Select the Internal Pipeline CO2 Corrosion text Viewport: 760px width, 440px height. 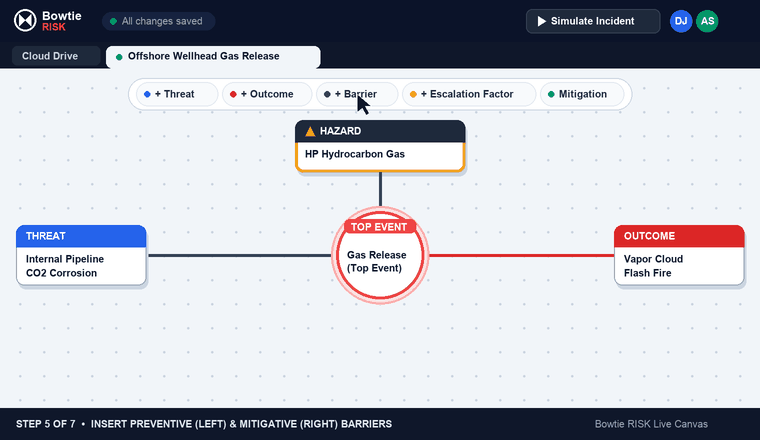(65, 266)
